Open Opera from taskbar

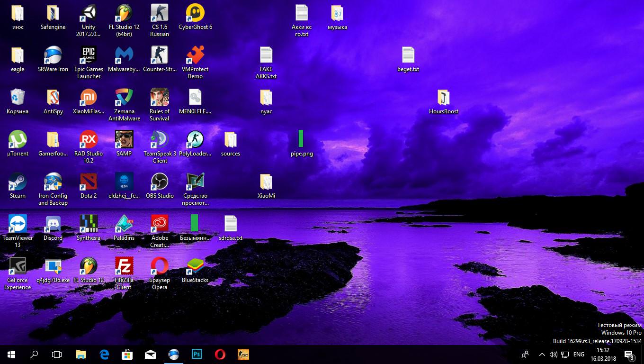220,354
